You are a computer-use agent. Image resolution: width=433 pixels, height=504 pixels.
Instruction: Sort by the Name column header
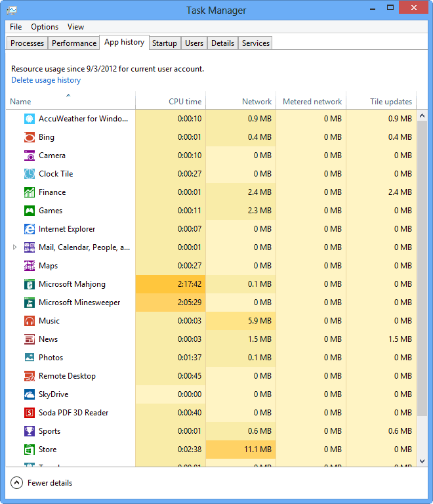(71, 100)
